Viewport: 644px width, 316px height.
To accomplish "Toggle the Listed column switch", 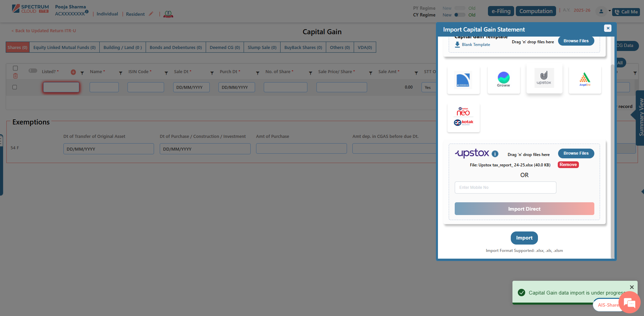I will click(33, 71).
